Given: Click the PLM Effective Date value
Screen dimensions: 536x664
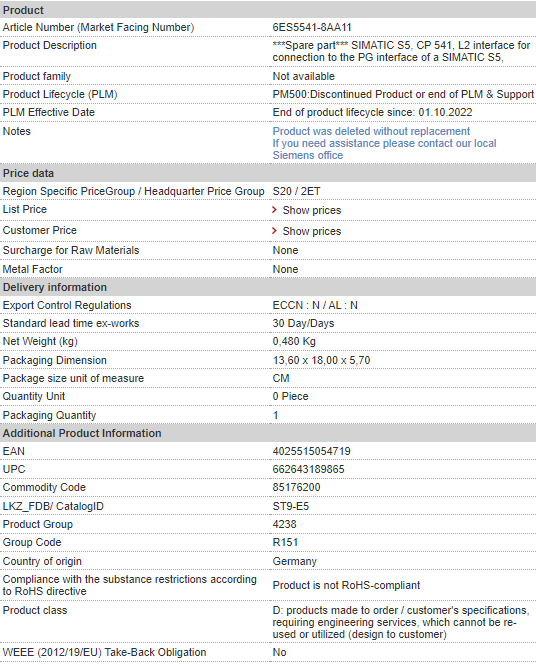Looking at the screenshot, I should (x=372, y=112).
